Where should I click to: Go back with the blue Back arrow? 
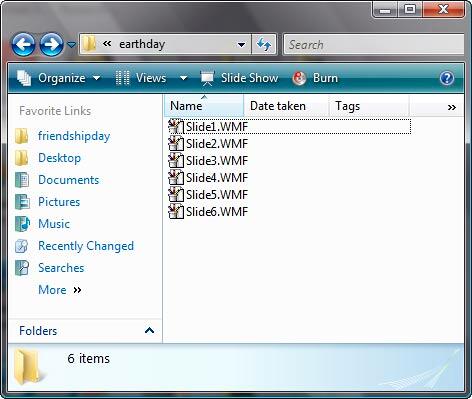point(23,44)
